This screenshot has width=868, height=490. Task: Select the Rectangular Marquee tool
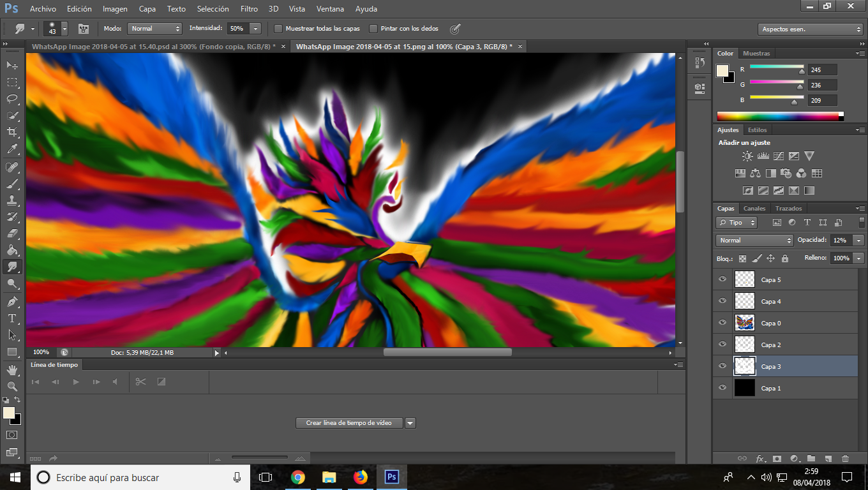(x=12, y=82)
